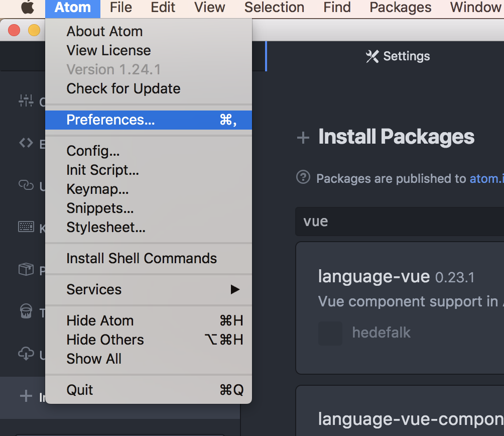Quit Atom from the menu
The image size is (504, 436).
pos(80,390)
